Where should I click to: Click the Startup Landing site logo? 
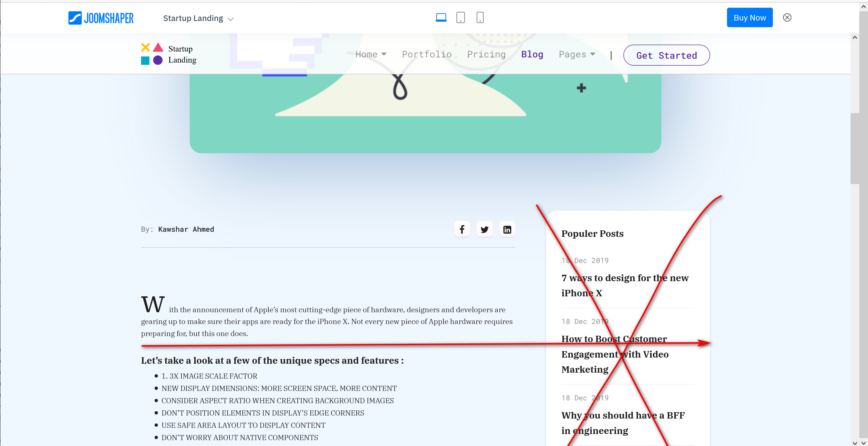(x=168, y=54)
